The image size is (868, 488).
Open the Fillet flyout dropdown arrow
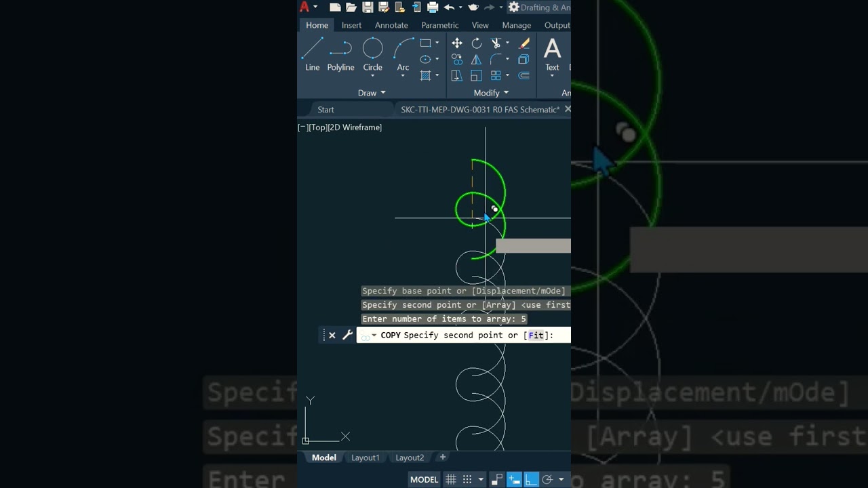click(x=507, y=60)
